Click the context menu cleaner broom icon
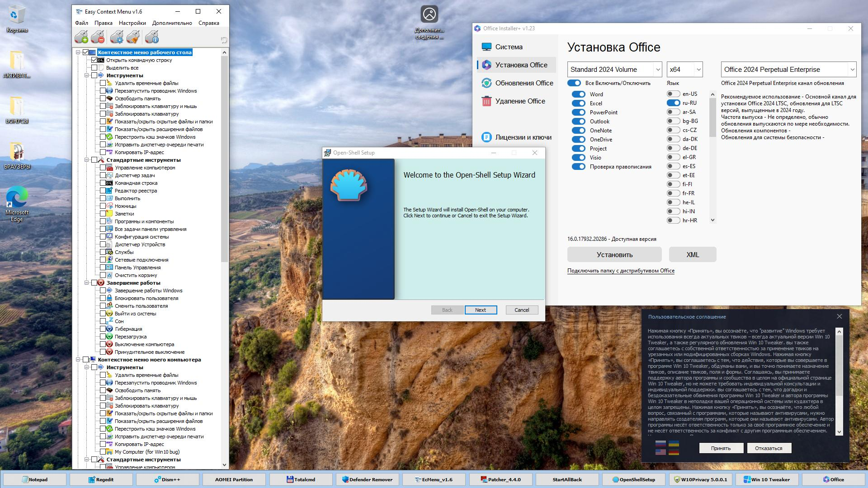 [133, 37]
